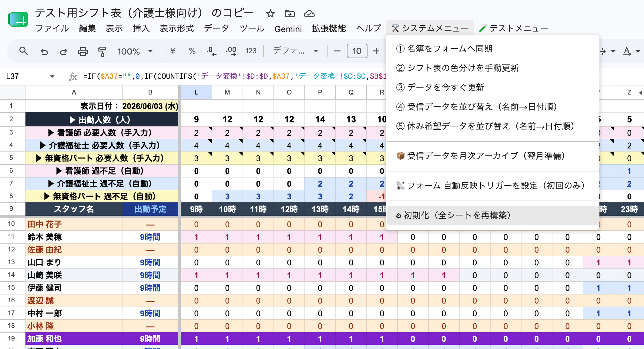Viewport: 644px width, 349px height.
Task: Open the データ menu
Action: [x=216, y=28]
